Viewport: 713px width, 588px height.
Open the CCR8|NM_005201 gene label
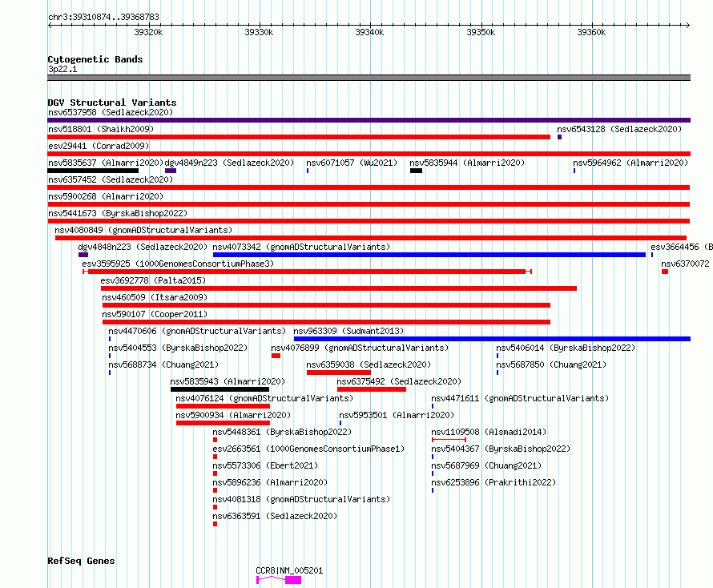289,570
